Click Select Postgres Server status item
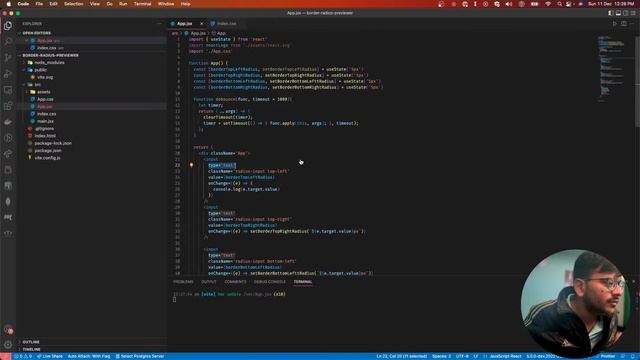The image size is (640, 360). coord(140,356)
